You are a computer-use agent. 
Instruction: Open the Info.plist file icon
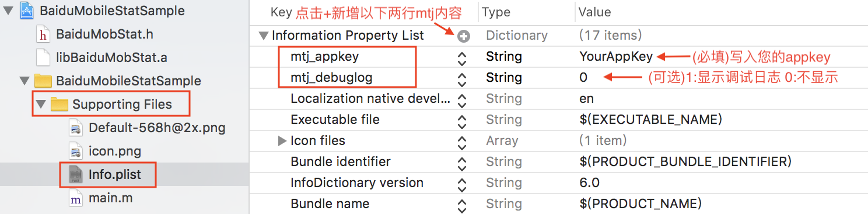click(76, 174)
